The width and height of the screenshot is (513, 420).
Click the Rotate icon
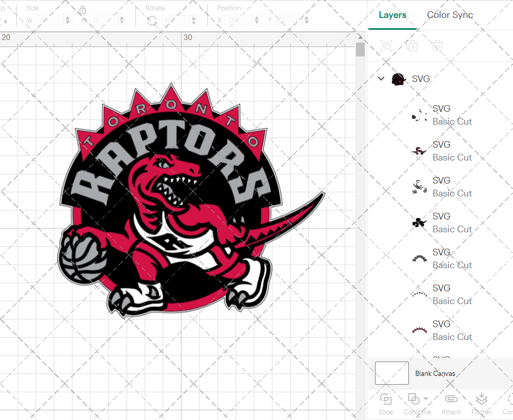point(152,21)
